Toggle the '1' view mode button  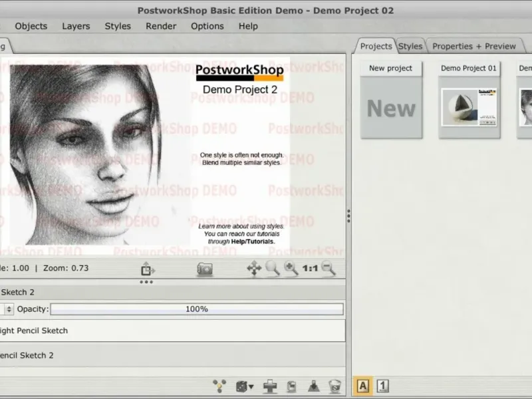pyautogui.click(x=383, y=386)
